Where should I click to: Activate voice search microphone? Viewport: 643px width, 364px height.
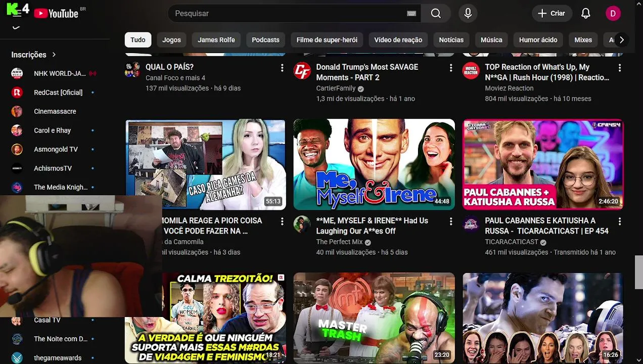coord(468,14)
